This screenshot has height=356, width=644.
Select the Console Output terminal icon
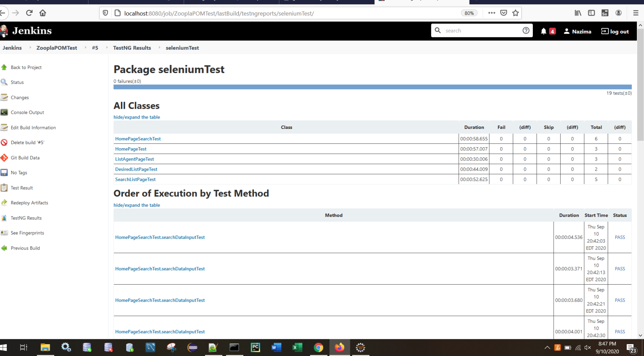coord(4,112)
